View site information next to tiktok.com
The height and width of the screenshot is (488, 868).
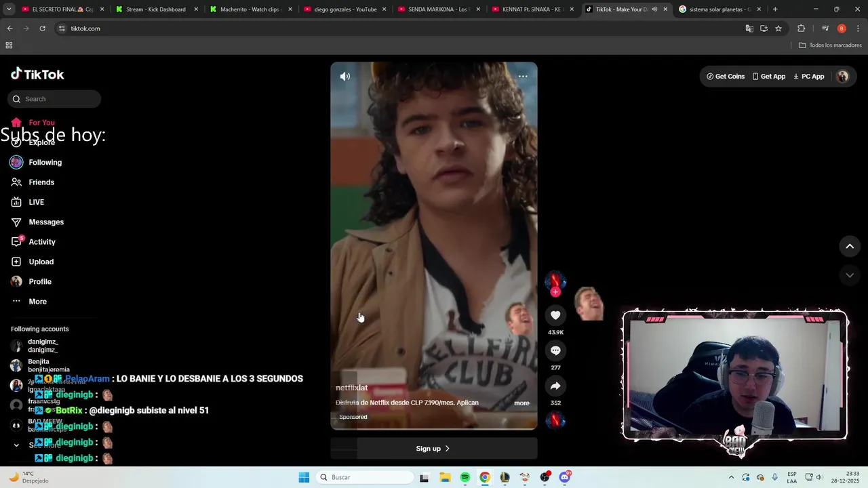(62, 28)
